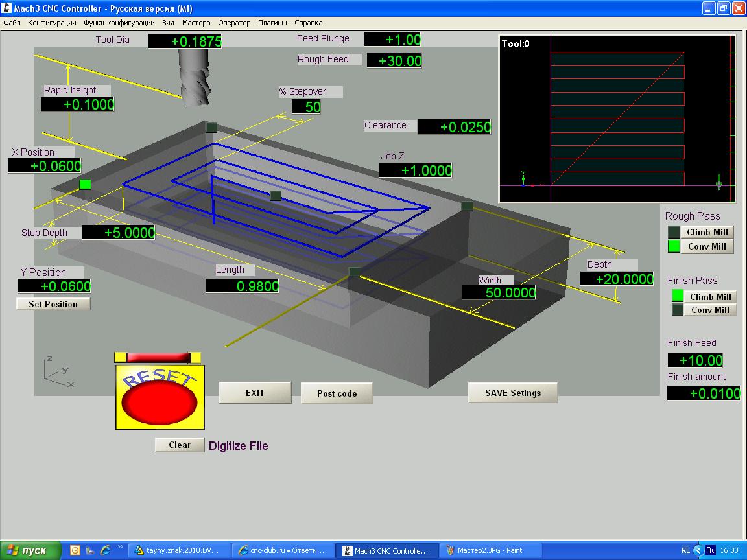Click the Feed Plunge value field
Image resolution: width=747 pixels, height=560 pixels.
(x=392, y=39)
